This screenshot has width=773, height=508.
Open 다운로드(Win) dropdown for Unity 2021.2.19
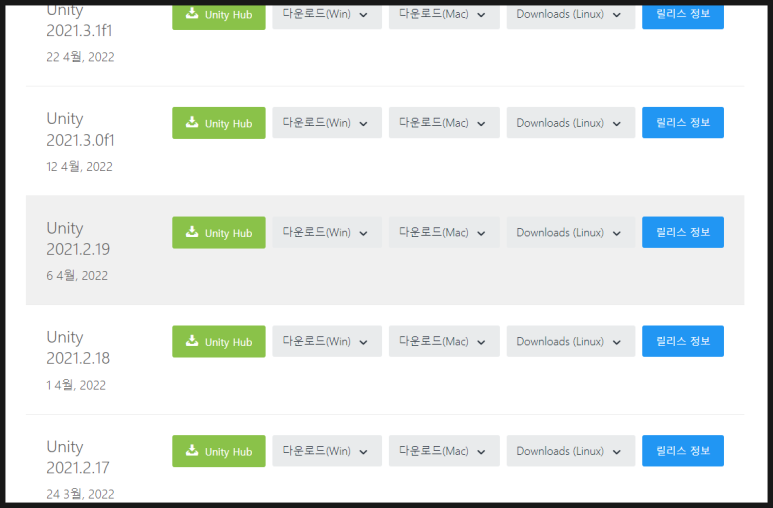(x=327, y=232)
